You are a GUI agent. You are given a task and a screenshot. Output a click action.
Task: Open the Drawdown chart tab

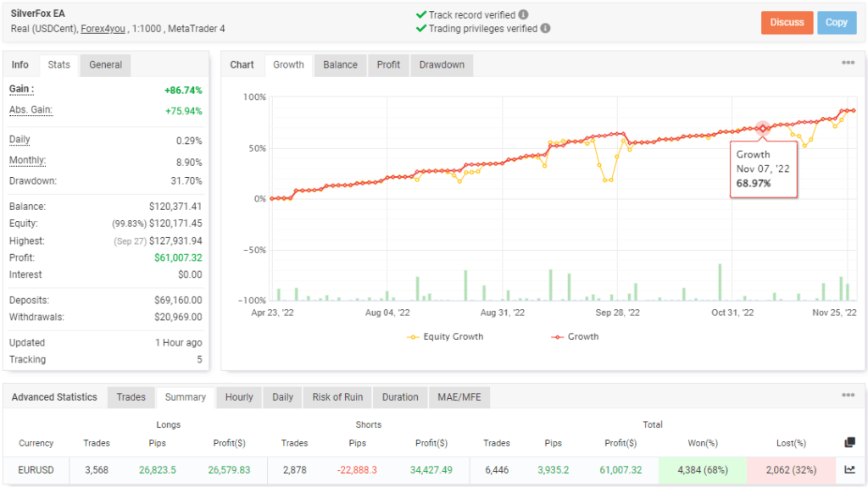[x=442, y=65]
